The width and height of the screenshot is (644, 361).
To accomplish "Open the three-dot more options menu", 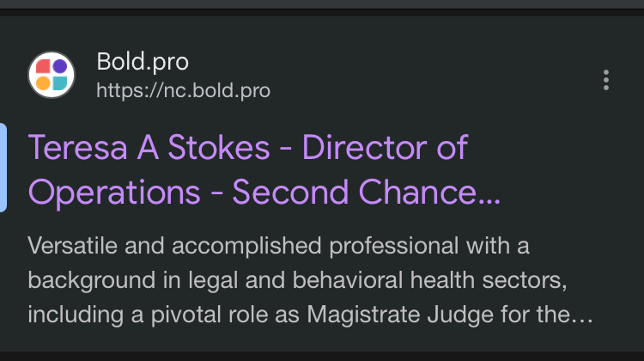I will point(606,80).
